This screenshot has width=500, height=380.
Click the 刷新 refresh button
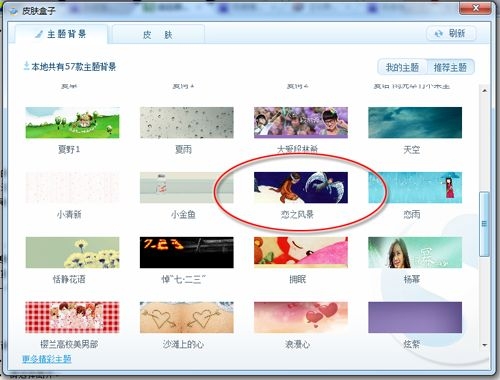(451, 33)
